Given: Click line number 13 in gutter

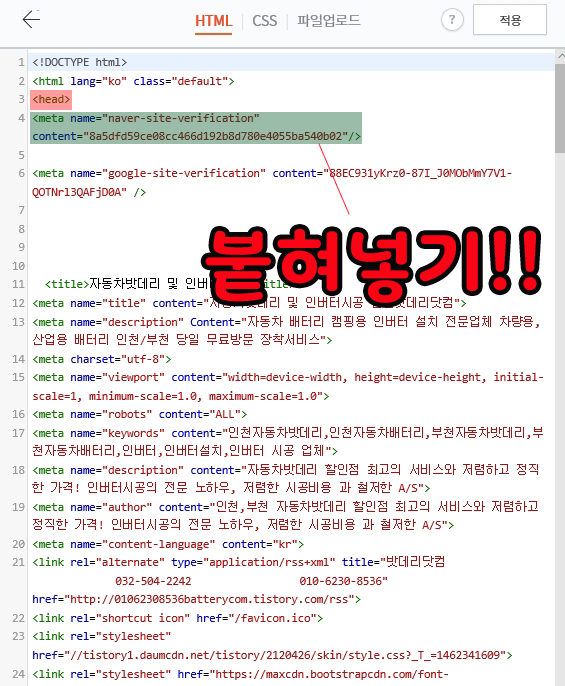Looking at the screenshot, I should point(18,322).
